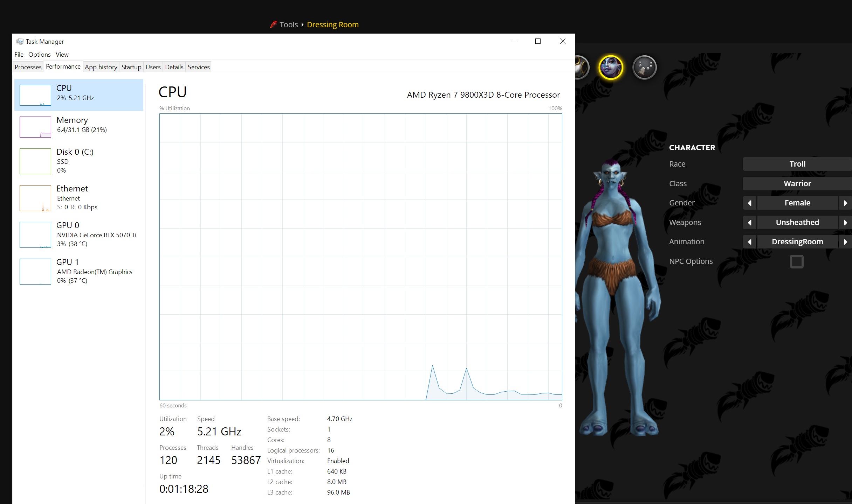Open the Gender selector showing Female

coord(797,203)
